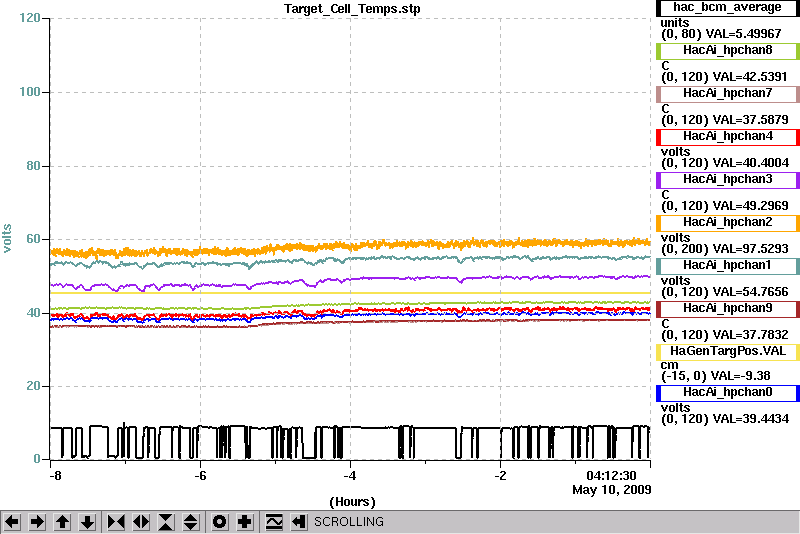Screen dimensions: 800x534
Task: Select the HacAi_hpchan8 curve legend
Action: point(728,50)
